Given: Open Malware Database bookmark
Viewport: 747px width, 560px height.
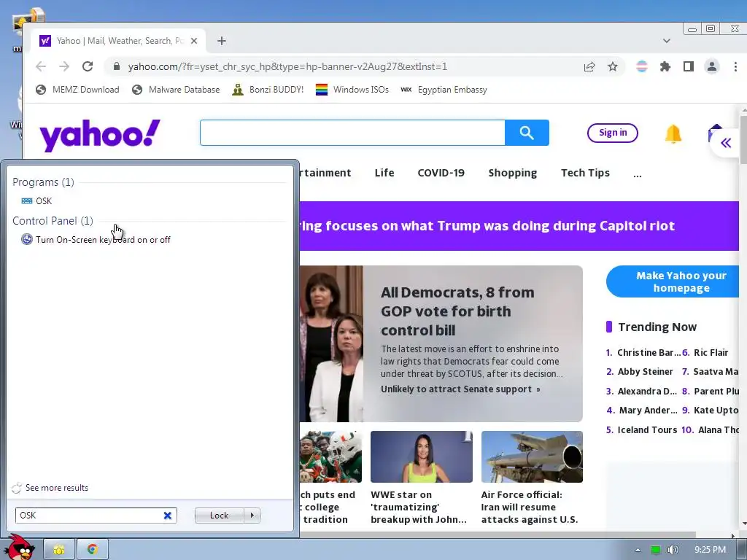Looking at the screenshot, I should pyautogui.click(x=177, y=90).
